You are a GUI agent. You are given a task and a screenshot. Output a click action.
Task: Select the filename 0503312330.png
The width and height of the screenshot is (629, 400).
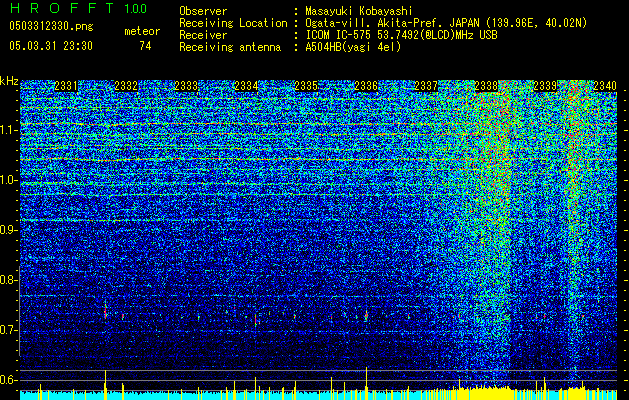click(51, 27)
